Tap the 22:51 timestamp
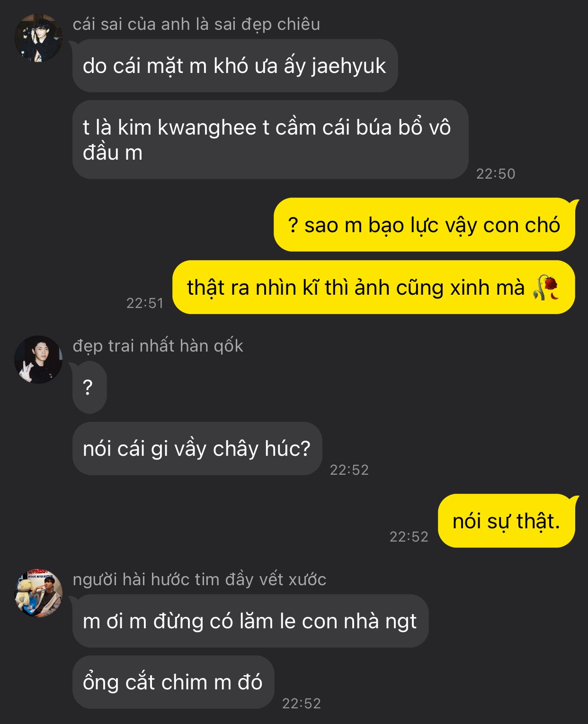The height and width of the screenshot is (724, 588). point(145,303)
